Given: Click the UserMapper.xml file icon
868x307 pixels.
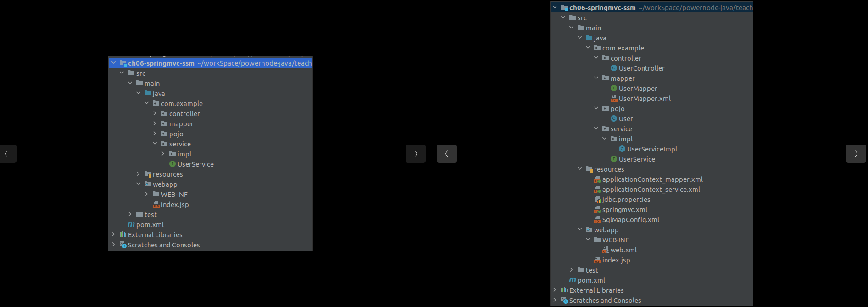Looking at the screenshot, I should [x=613, y=98].
